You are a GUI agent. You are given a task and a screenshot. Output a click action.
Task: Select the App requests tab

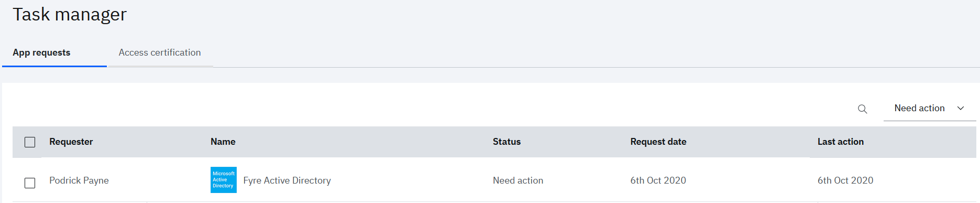41,52
